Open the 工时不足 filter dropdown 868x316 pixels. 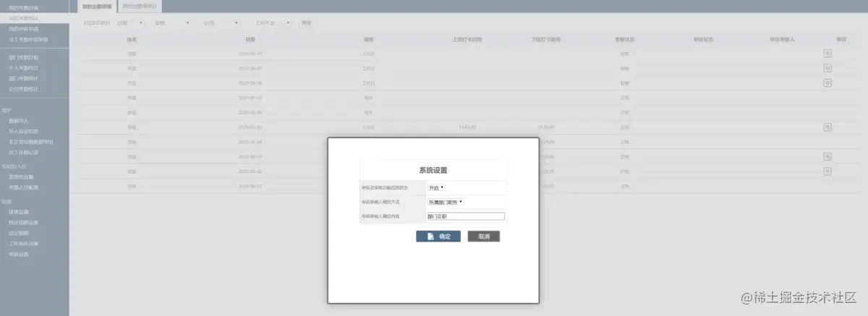point(271,23)
